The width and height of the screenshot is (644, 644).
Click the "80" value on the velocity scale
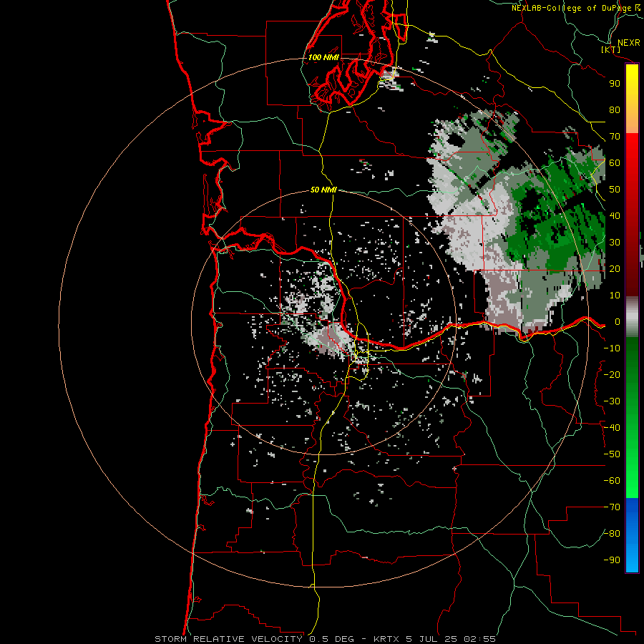click(x=615, y=110)
